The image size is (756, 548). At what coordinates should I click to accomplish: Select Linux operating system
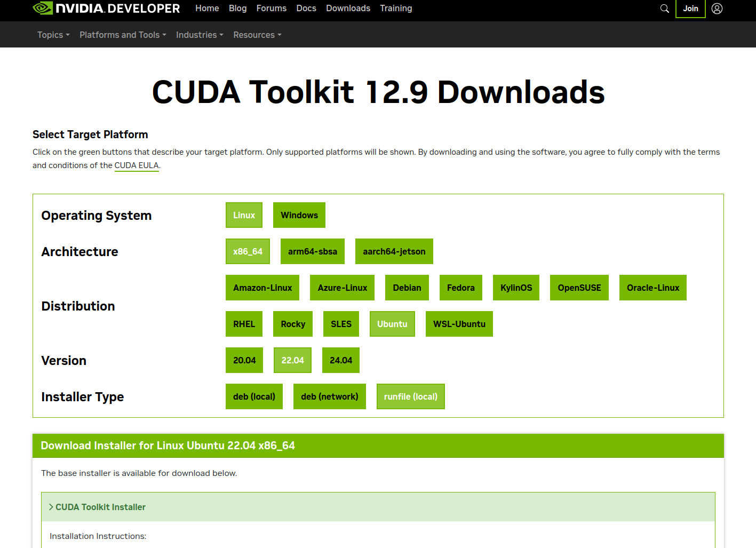tap(244, 215)
